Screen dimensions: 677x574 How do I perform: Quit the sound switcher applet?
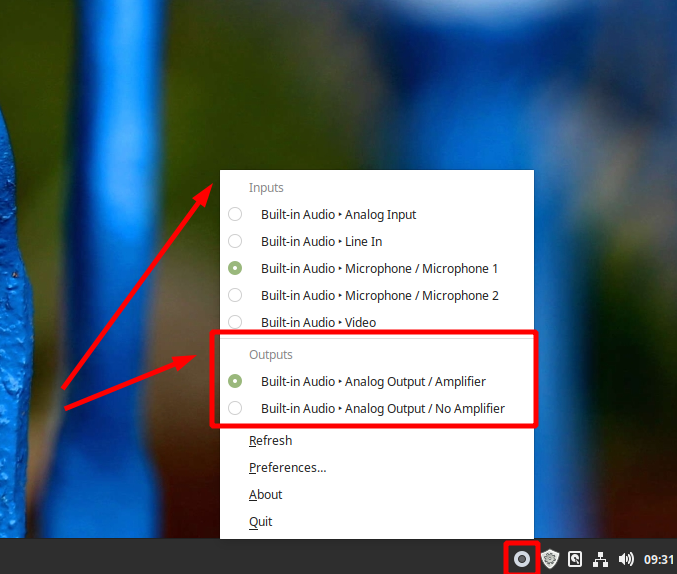376,522
